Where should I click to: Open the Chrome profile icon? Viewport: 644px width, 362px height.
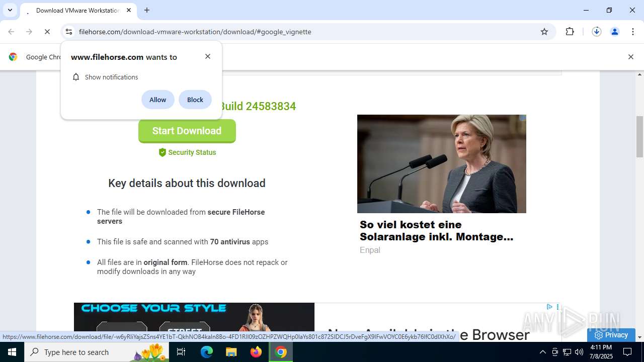pyautogui.click(x=614, y=32)
